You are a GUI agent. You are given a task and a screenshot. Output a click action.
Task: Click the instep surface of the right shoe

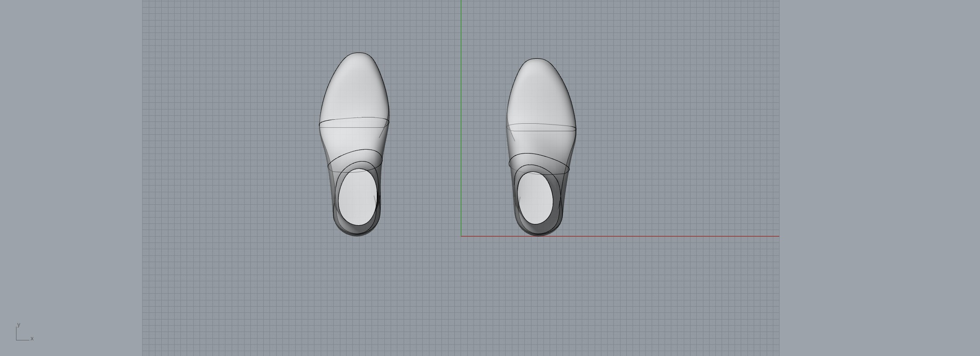click(x=539, y=142)
